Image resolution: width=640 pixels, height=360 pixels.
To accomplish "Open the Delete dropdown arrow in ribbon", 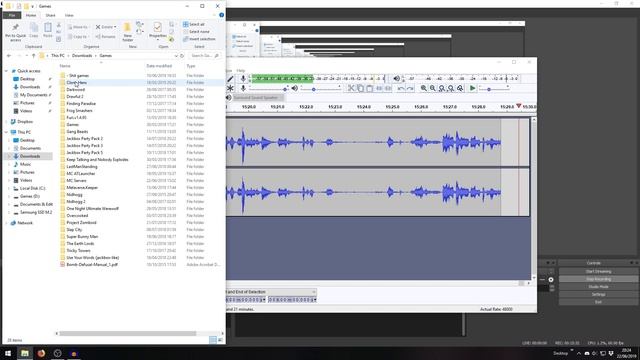I will click(115, 27).
